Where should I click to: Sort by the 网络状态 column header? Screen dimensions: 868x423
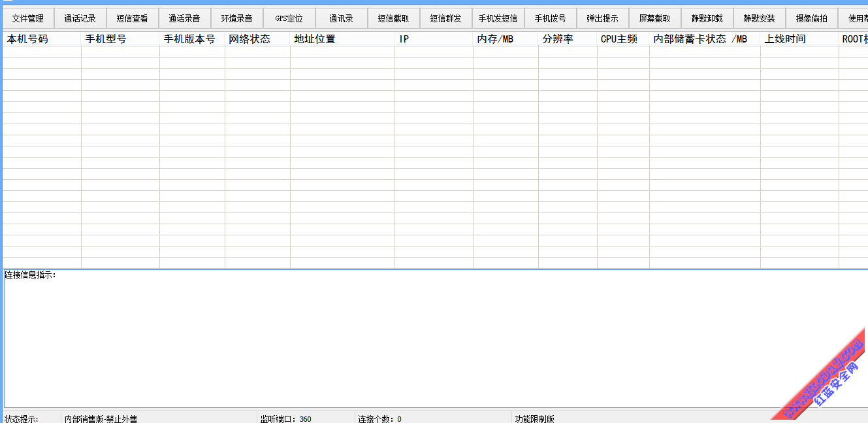tap(257, 39)
